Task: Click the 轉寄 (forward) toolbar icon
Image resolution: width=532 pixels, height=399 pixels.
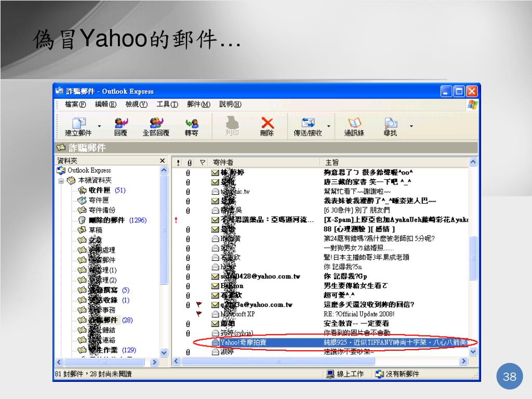Action: click(191, 126)
